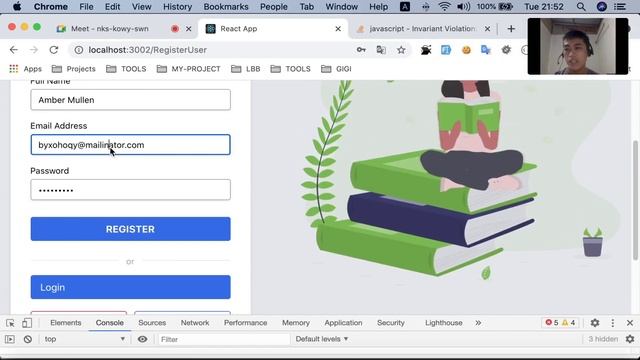Click the saved password key icon

[x=361, y=50]
